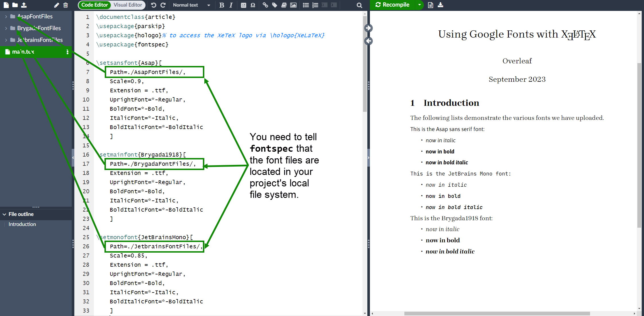Viewport: 644px width, 316px height.
Task: Click the upload file icon
Action: pos(24,5)
